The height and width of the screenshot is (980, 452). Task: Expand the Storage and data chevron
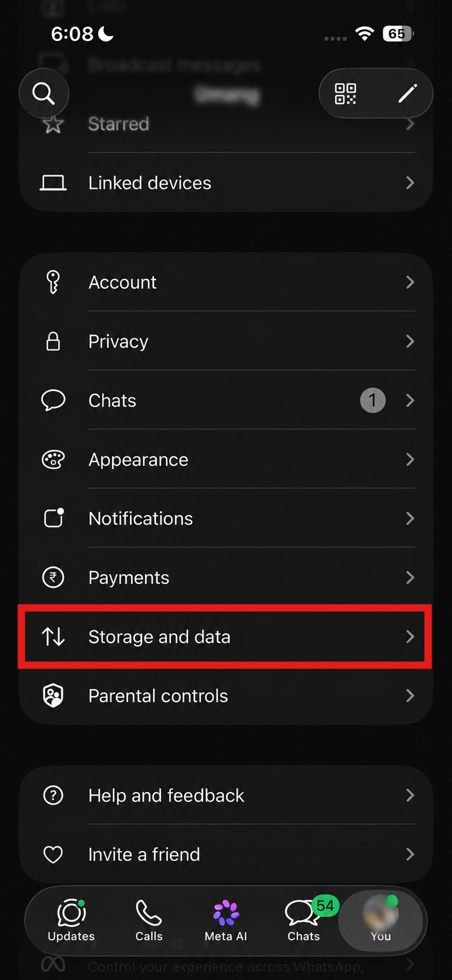[x=410, y=637]
